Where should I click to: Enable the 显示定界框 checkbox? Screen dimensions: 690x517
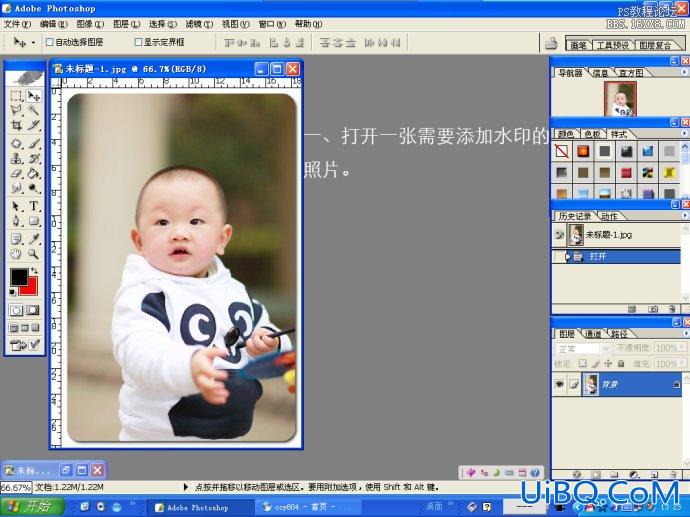coord(138,42)
